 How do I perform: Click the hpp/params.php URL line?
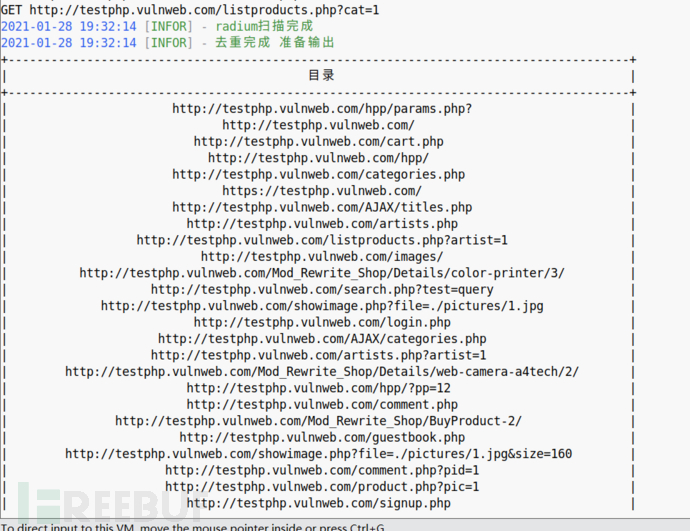click(322, 109)
